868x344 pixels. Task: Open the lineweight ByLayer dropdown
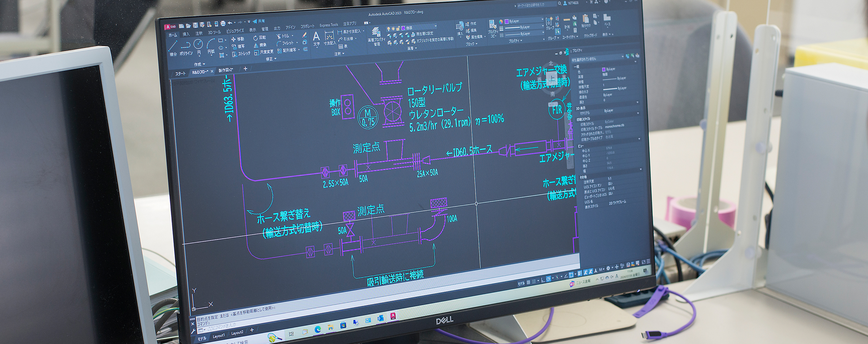[525, 27]
